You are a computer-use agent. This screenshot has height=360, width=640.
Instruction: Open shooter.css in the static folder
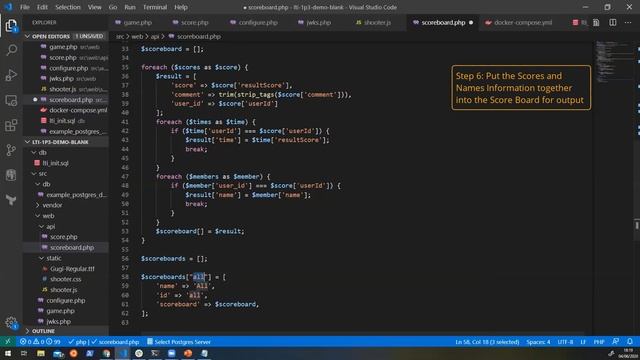click(x=65, y=279)
